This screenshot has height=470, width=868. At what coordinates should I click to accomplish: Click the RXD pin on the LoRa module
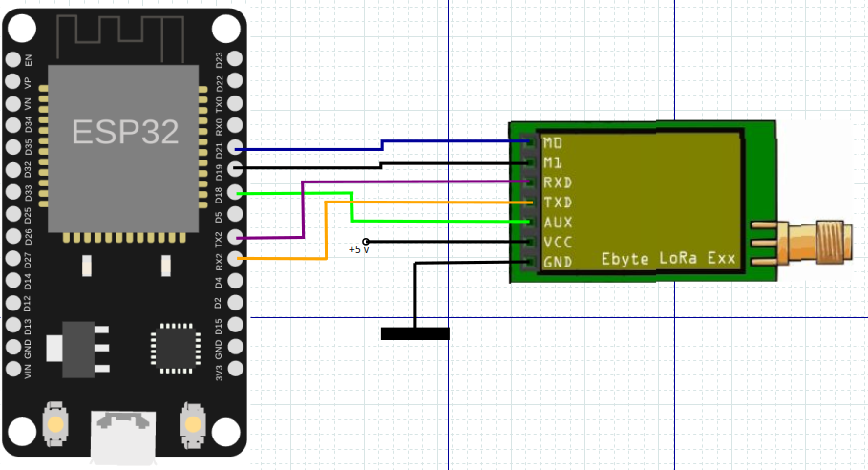coord(529,182)
